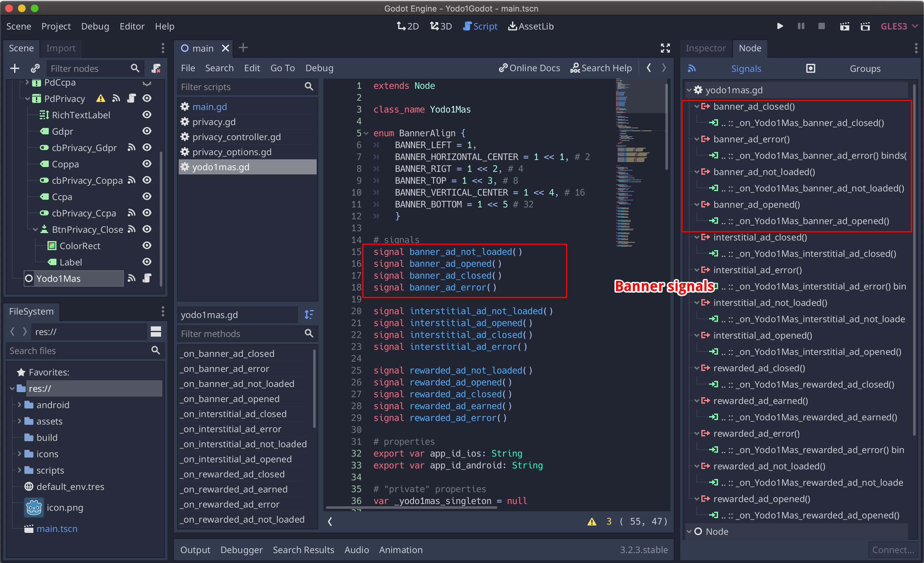Click the Filter scripts input field

coord(240,87)
